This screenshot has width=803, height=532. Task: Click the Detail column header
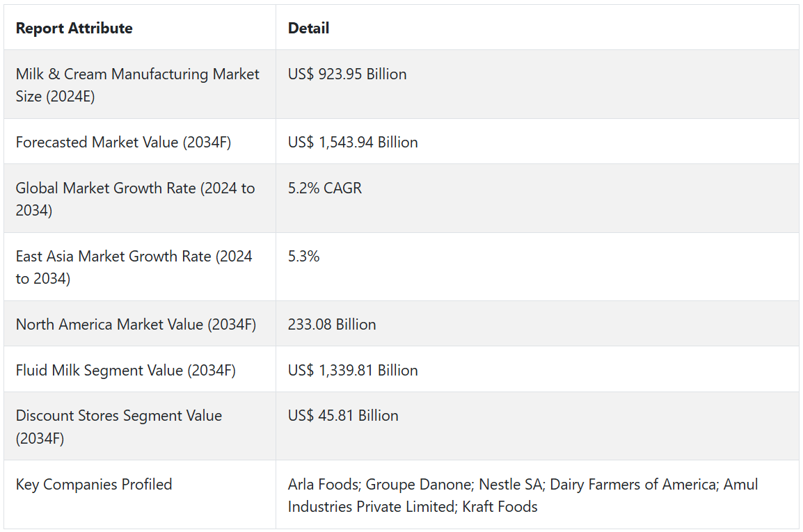[x=308, y=29]
